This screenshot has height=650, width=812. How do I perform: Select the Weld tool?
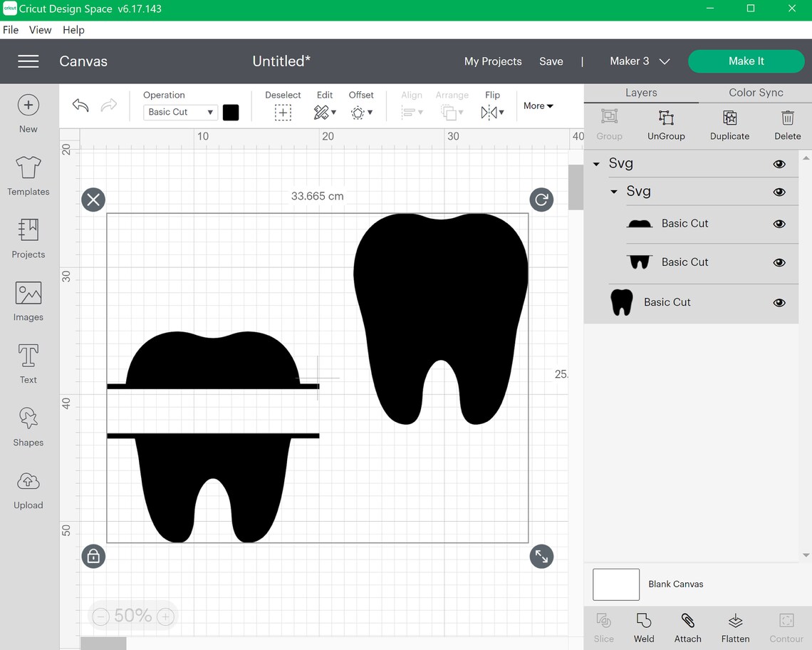coord(643,627)
